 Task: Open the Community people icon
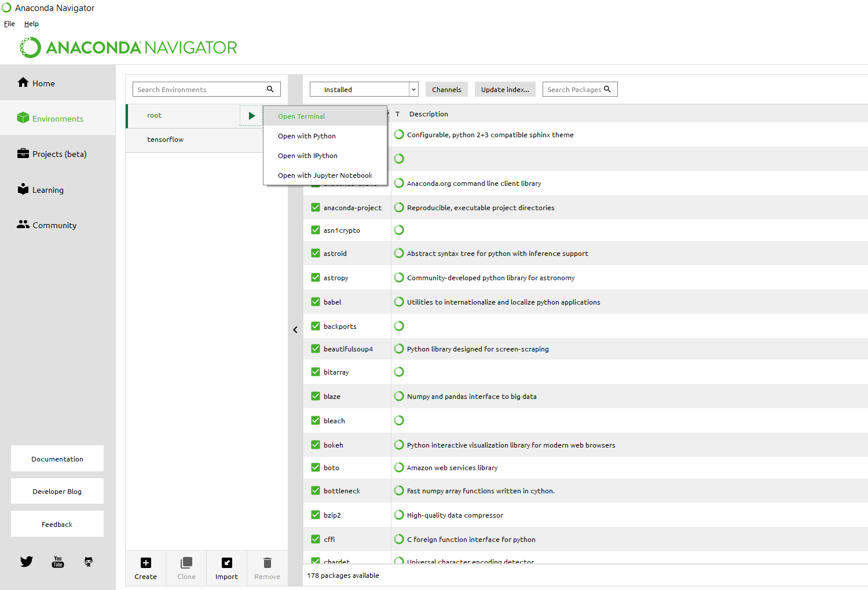23,224
